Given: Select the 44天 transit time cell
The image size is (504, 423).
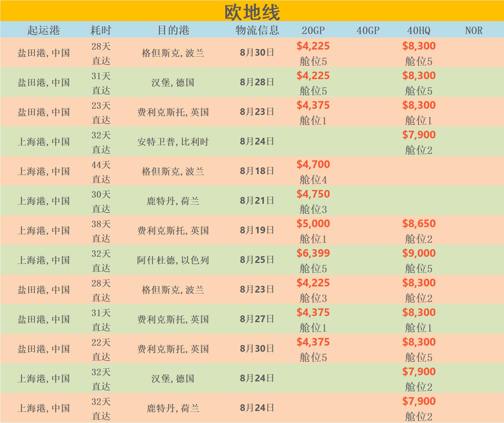Looking at the screenshot, I should coord(101,165).
